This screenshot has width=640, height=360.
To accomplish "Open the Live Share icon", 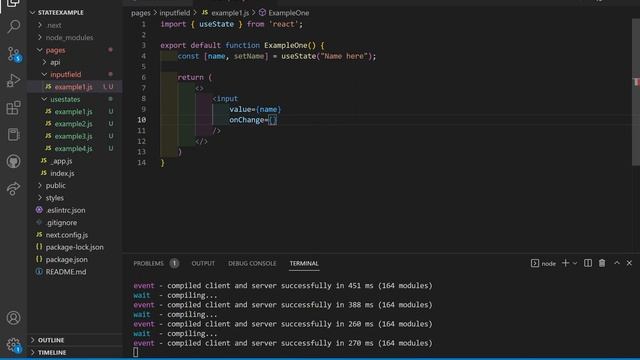I will 13,188.
